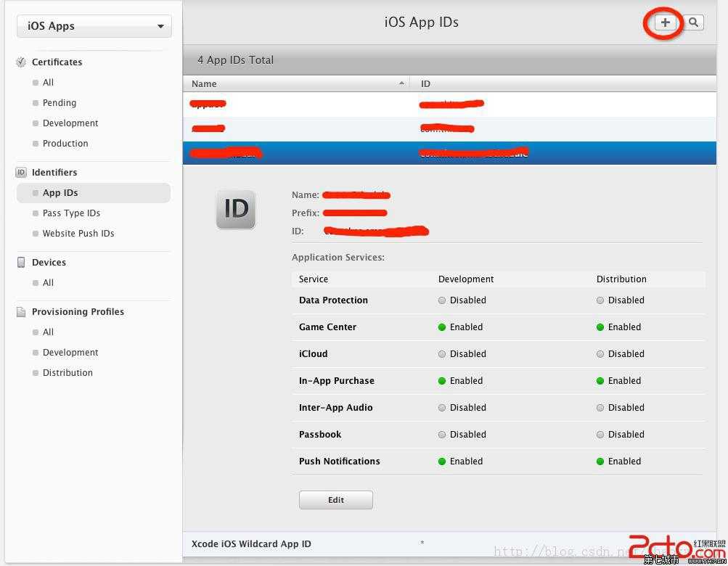Click the Certificates heading

(57, 62)
